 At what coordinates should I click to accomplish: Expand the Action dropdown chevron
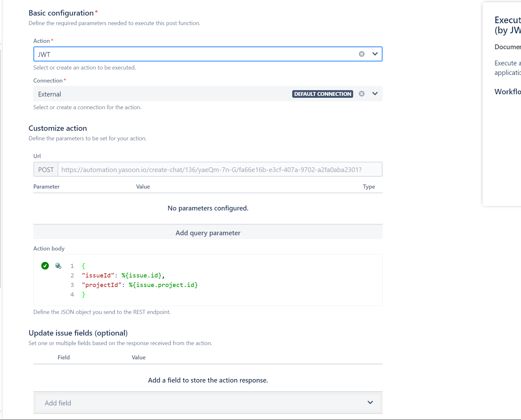375,54
